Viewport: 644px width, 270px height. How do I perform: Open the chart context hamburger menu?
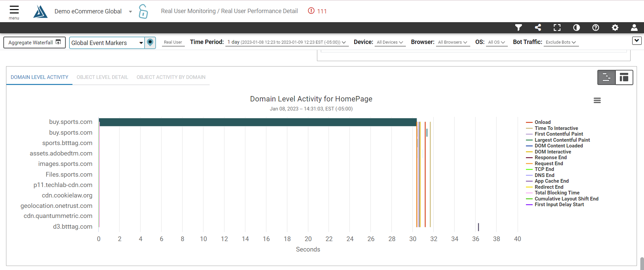pyautogui.click(x=597, y=100)
